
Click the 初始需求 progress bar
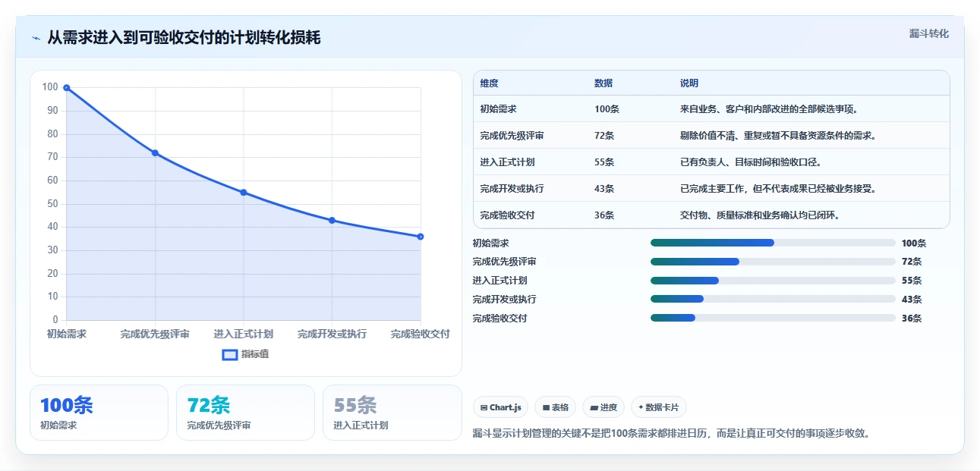773,243
